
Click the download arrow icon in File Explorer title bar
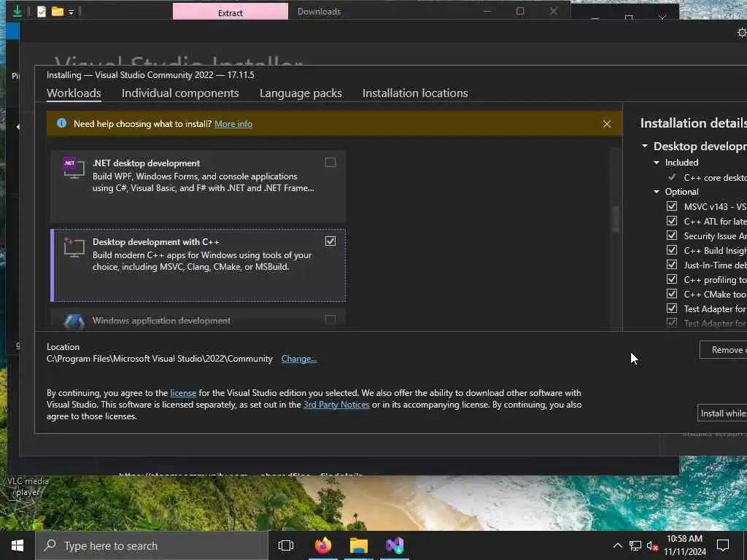[18, 10]
